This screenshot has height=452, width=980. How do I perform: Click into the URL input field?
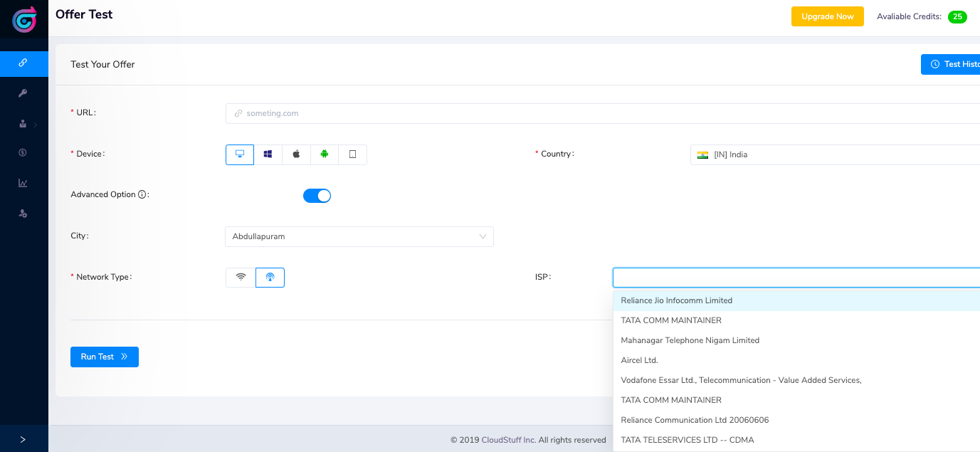(x=603, y=113)
